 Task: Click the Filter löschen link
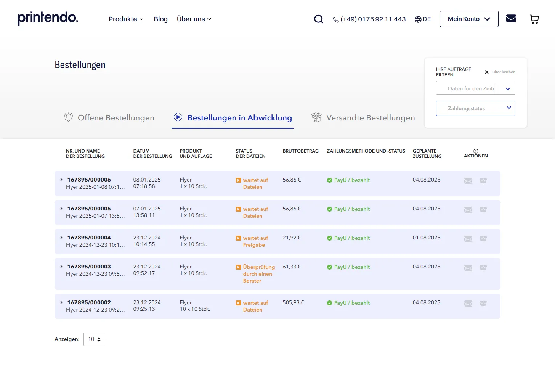pyautogui.click(x=500, y=72)
